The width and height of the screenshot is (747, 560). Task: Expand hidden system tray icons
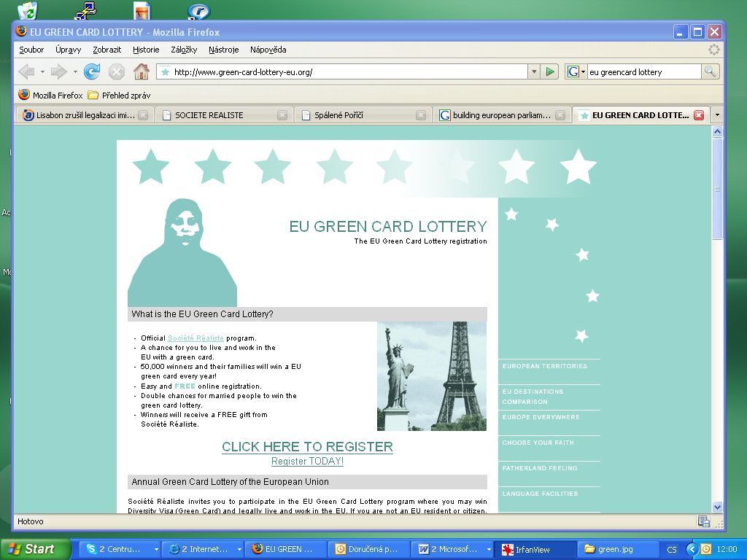[x=692, y=549]
